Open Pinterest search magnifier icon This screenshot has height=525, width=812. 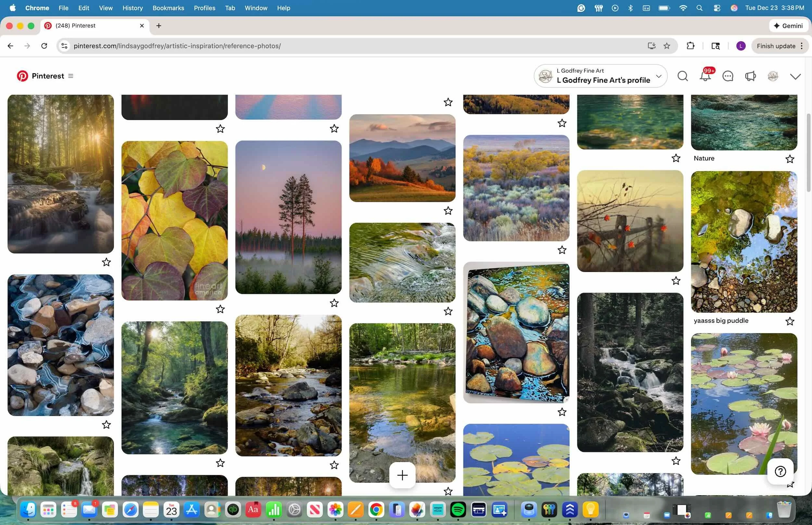pos(682,76)
